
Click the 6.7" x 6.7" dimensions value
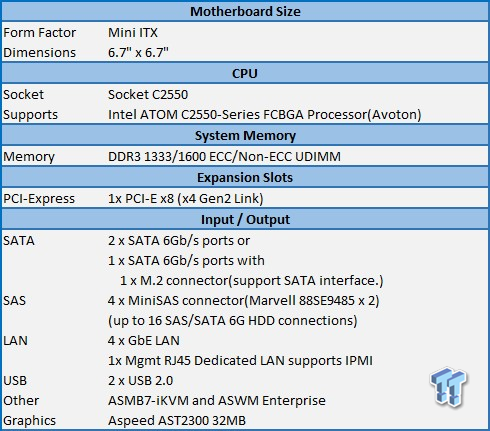(x=138, y=53)
